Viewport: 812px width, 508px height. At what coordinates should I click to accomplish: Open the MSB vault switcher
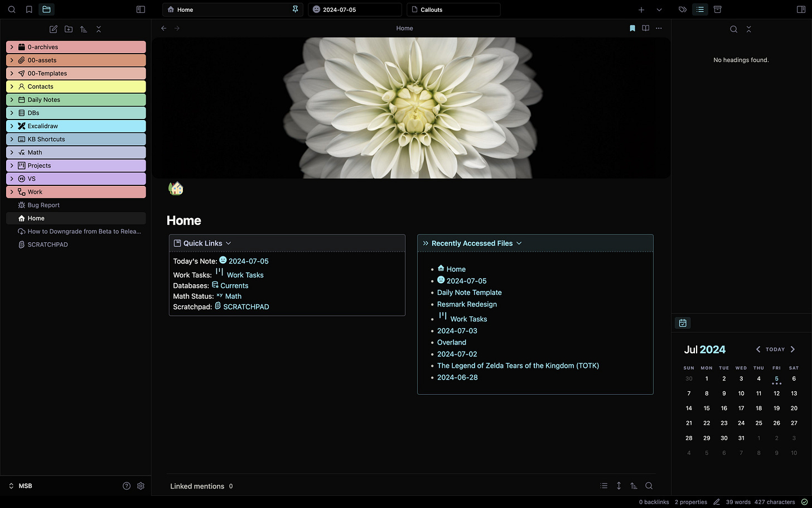21,486
